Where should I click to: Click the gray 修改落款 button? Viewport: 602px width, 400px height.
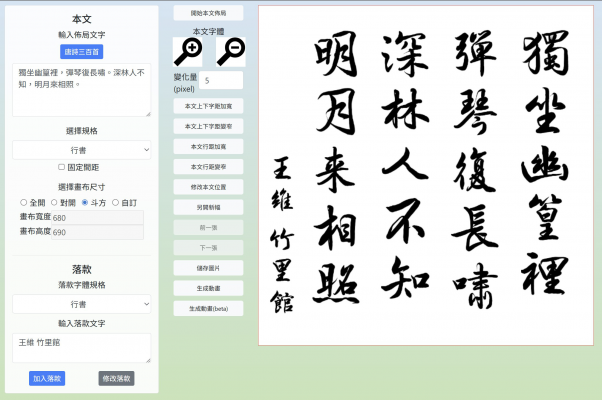[116, 378]
